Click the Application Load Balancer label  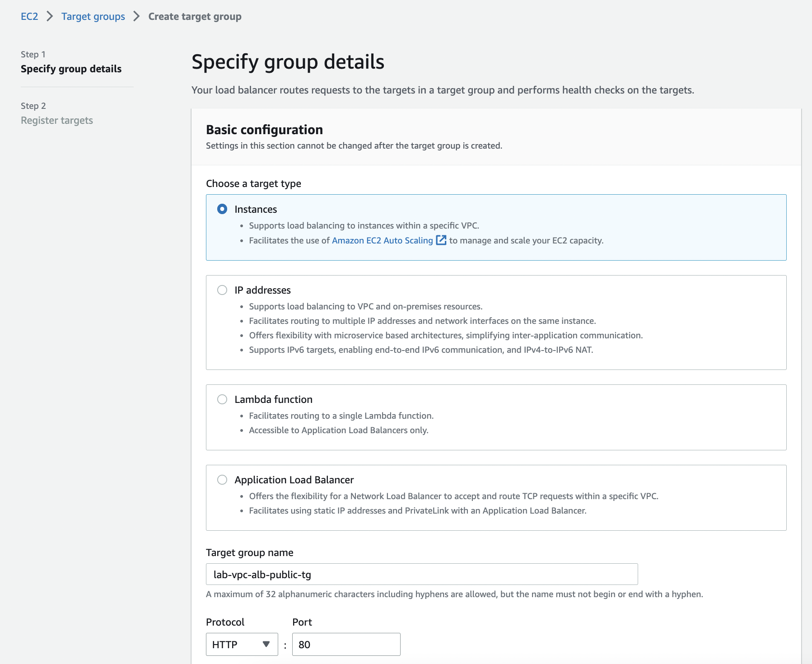point(294,480)
